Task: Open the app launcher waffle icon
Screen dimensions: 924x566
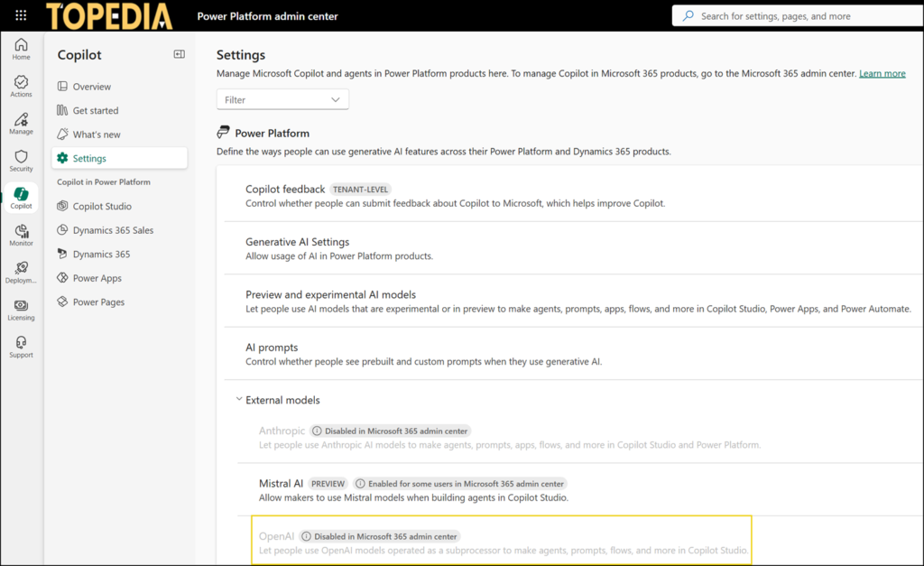Action: pyautogui.click(x=21, y=15)
